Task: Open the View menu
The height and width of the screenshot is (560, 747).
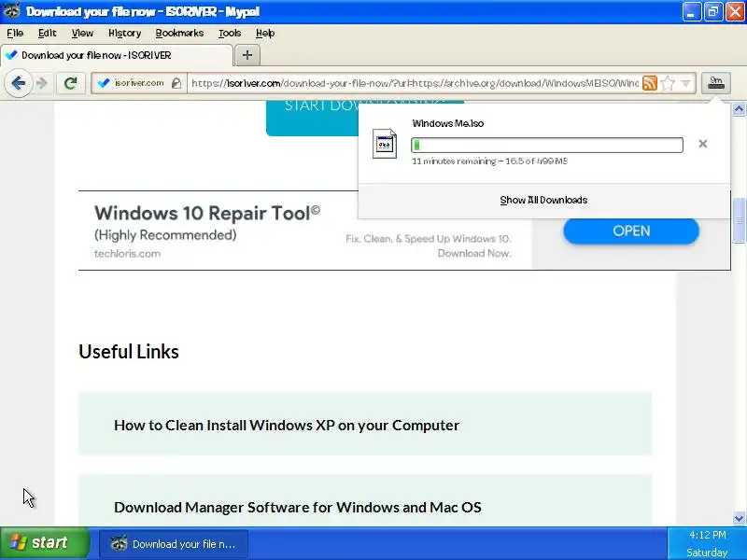Action: pyautogui.click(x=82, y=33)
